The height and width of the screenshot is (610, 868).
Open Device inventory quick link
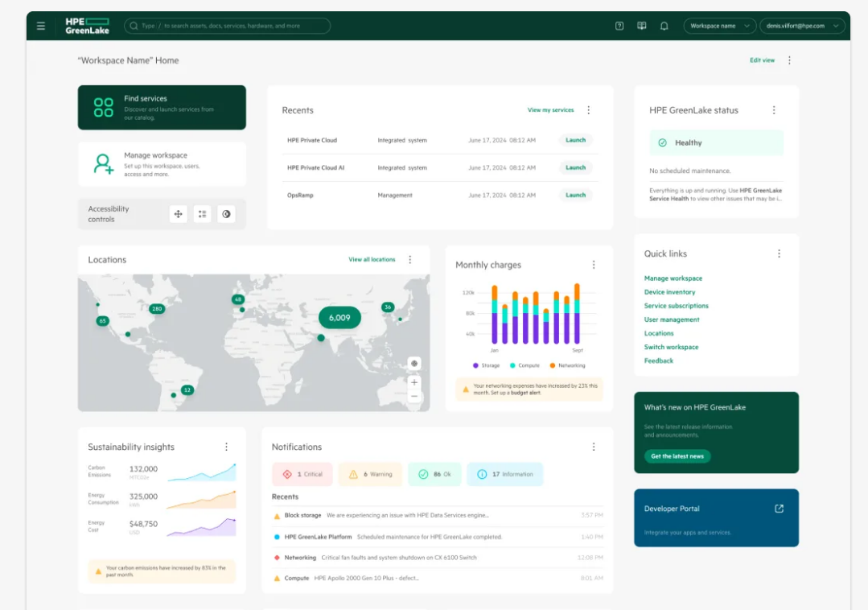click(x=670, y=292)
